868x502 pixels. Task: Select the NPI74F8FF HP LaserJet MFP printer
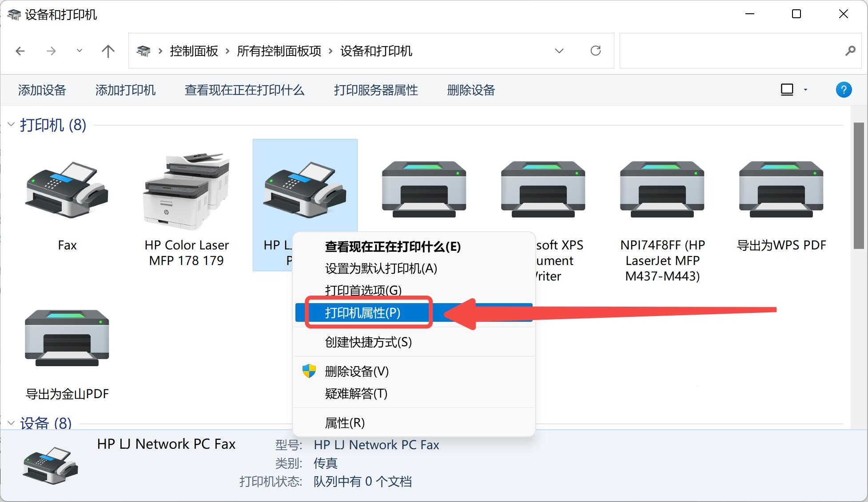tap(662, 190)
